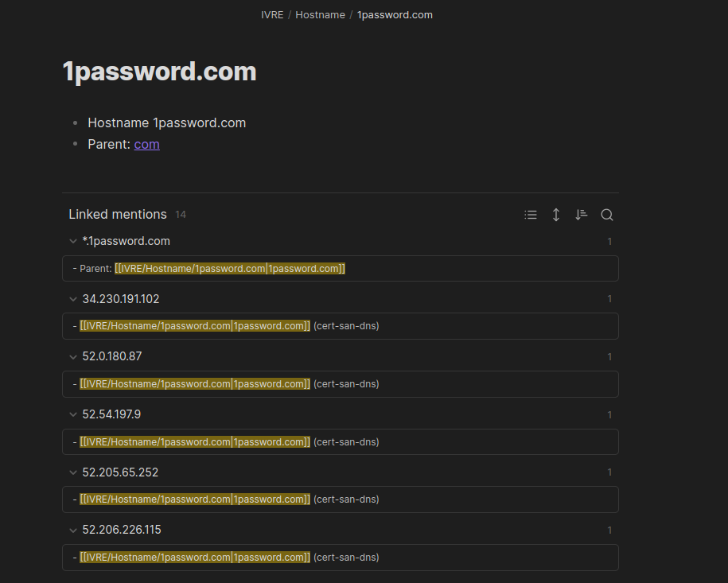Collapse the 52.206.226.115 section
Image resolution: width=728 pixels, height=583 pixels.
pos(72,530)
